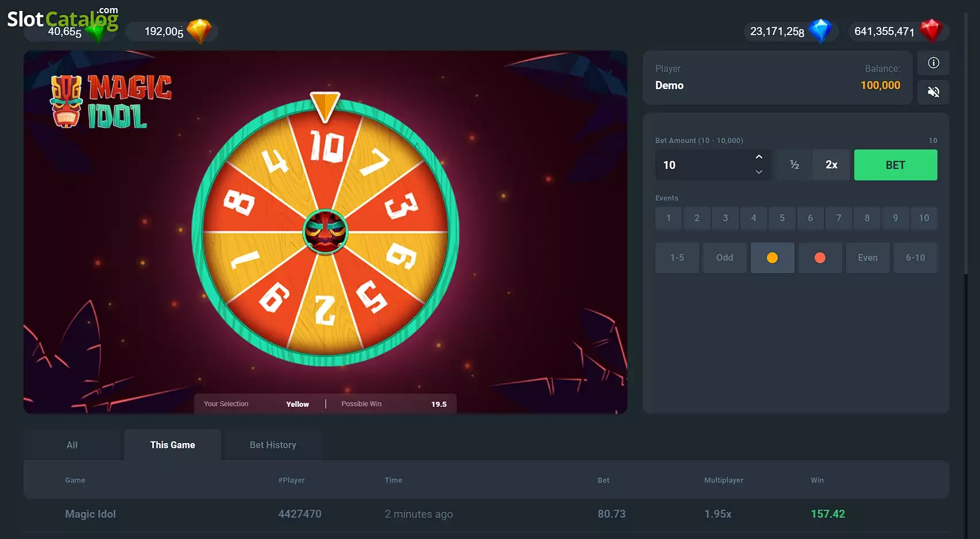Select event number 6

[811, 218]
